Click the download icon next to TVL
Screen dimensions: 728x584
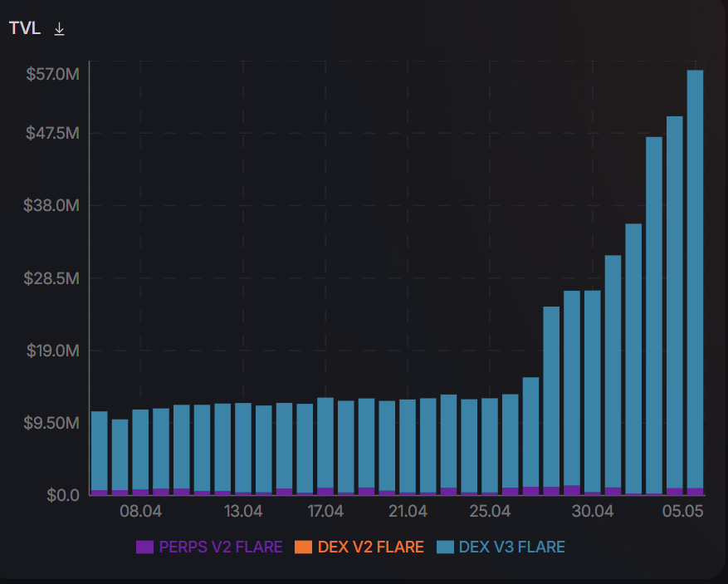58,27
